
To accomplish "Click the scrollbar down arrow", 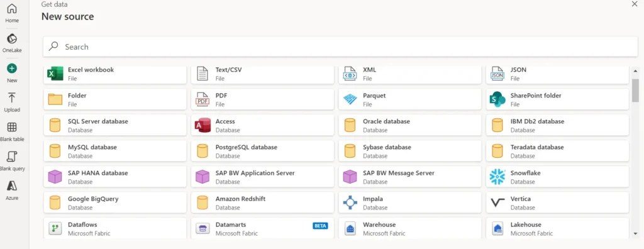I will click(x=635, y=234).
